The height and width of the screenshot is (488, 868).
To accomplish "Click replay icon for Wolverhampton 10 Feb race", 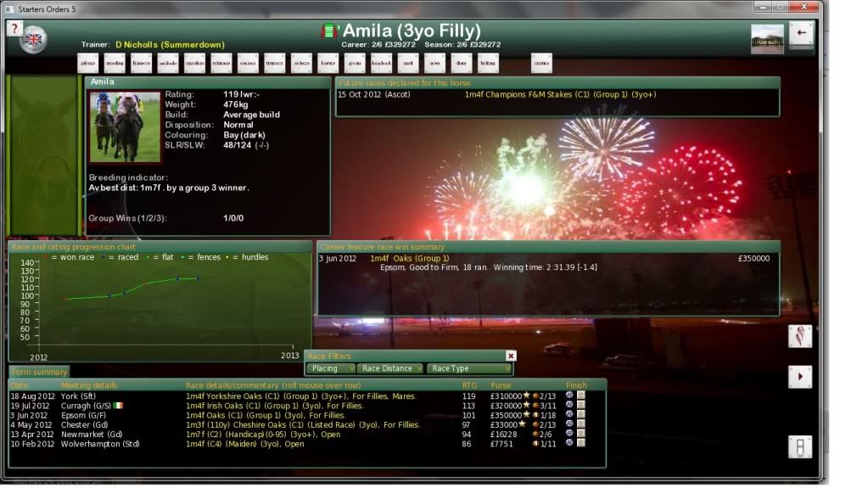I will pos(569,442).
